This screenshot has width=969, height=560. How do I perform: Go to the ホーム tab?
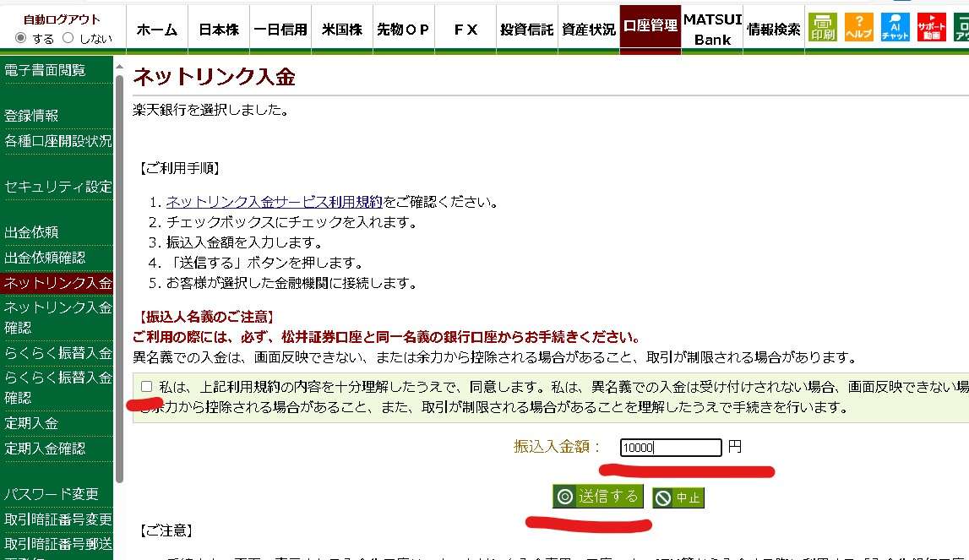pyautogui.click(x=157, y=29)
